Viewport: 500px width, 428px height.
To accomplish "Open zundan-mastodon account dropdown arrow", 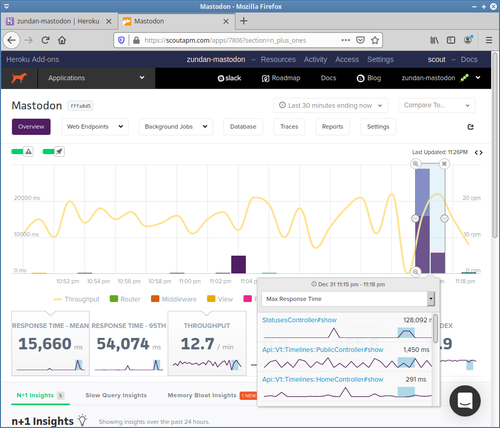I will [x=478, y=78].
